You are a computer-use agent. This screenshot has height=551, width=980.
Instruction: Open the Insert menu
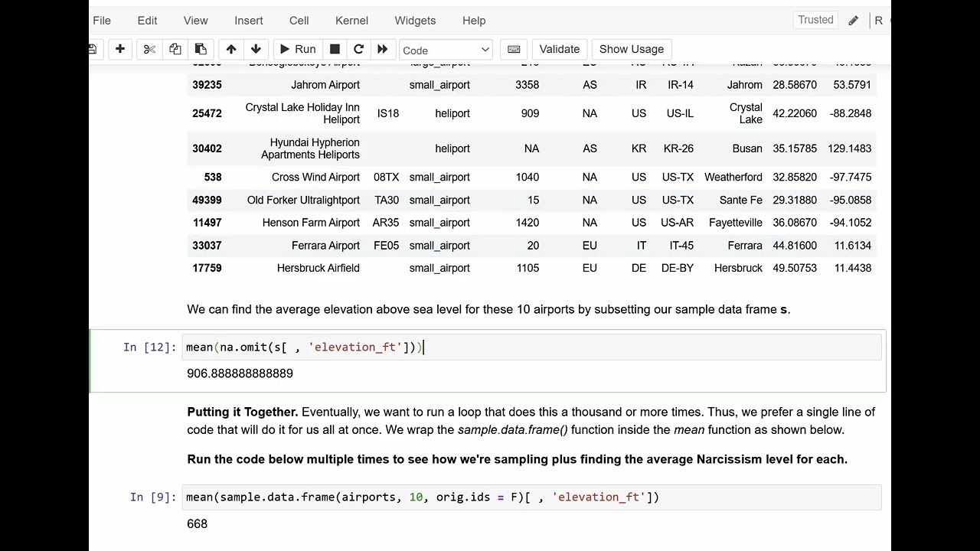click(x=249, y=21)
